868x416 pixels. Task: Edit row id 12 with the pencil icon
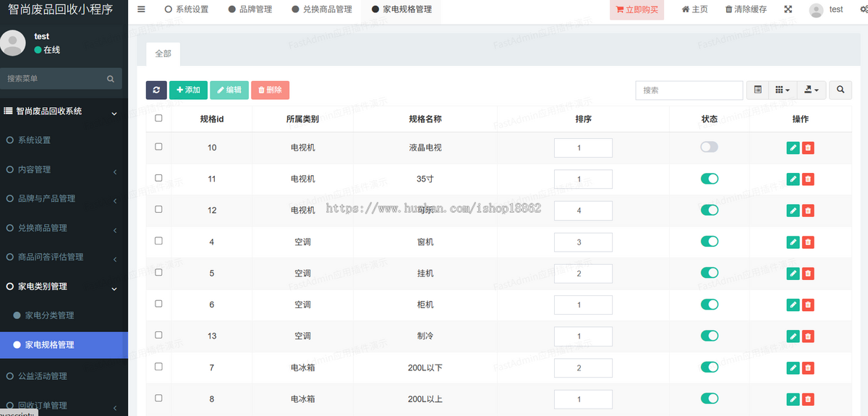click(x=793, y=211)
